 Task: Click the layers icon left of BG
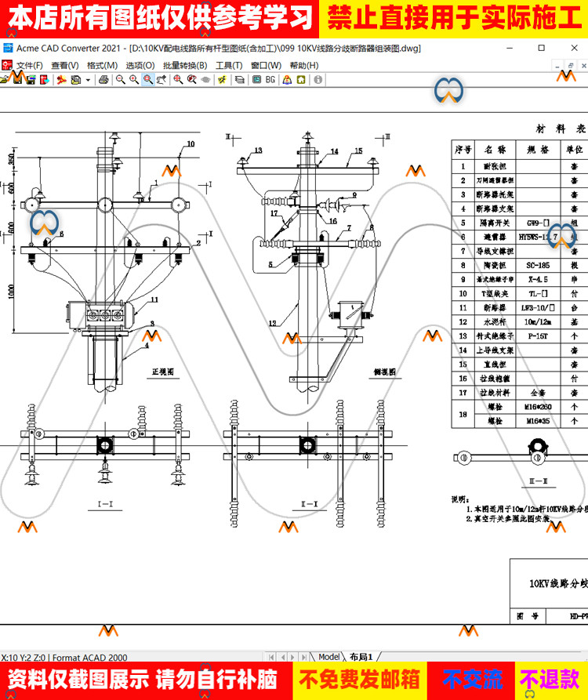(x=239, y=79)
